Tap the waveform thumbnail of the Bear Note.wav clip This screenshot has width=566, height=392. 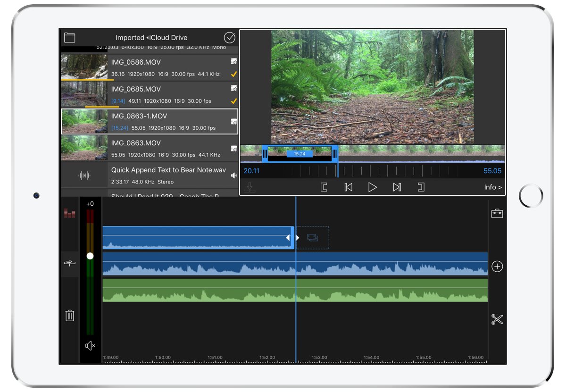[x=84, y=175]
